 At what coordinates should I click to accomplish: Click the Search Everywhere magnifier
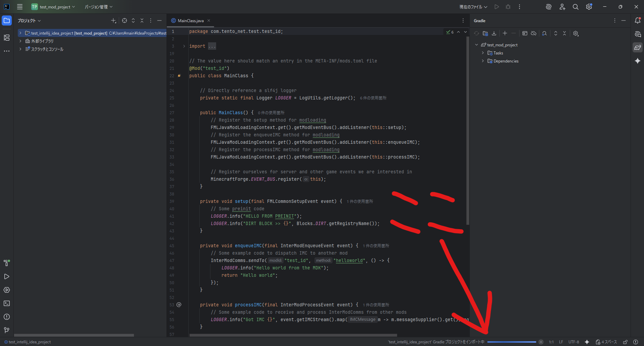pos(575,7)
